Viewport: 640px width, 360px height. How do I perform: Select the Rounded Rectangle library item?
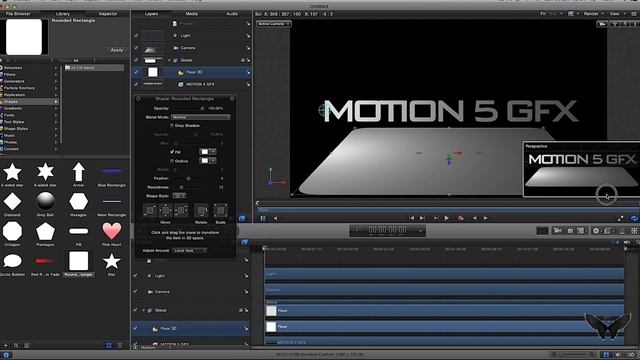click(x=78, y=261)
